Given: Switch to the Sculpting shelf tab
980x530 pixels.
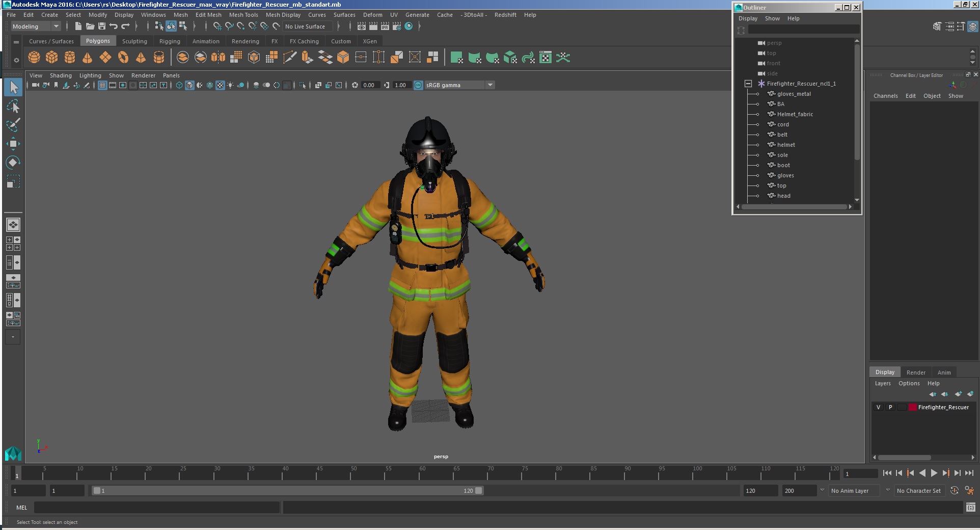Looking at the screenshot, I should (x=134, y=41).
